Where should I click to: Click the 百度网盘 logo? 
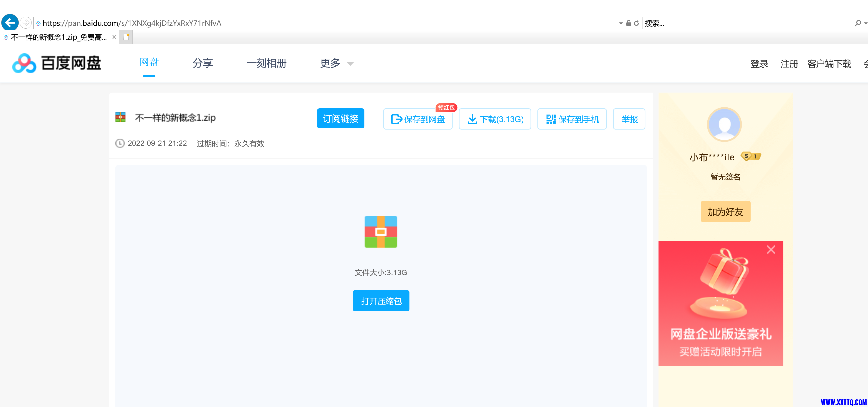tap(57, 63)
